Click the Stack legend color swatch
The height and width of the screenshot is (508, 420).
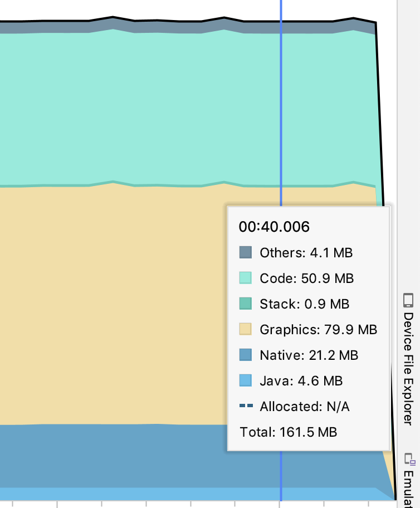[x=246, y=304]
